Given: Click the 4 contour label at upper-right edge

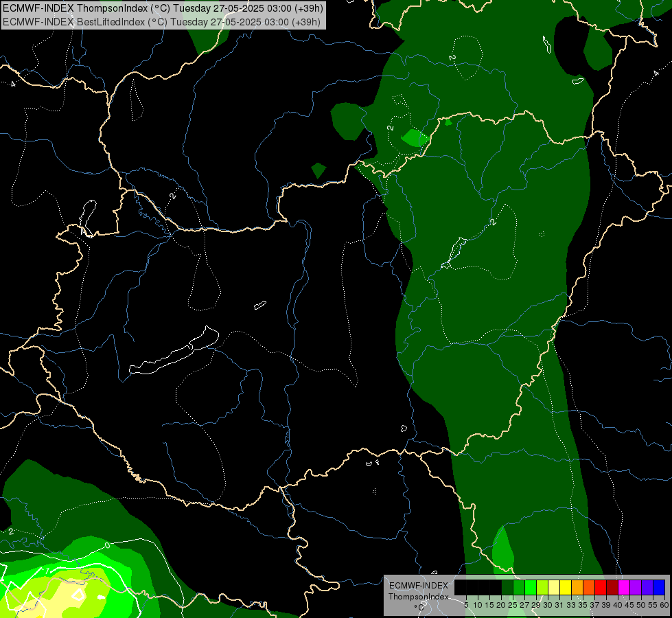Looking at the screenshot, I should 656,73.
